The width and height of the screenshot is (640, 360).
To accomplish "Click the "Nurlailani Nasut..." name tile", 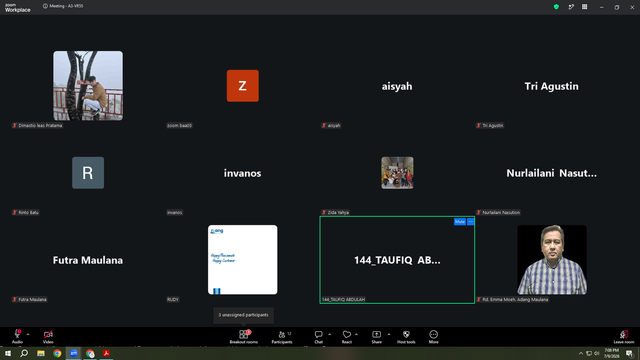I will (x=551, y=173).
